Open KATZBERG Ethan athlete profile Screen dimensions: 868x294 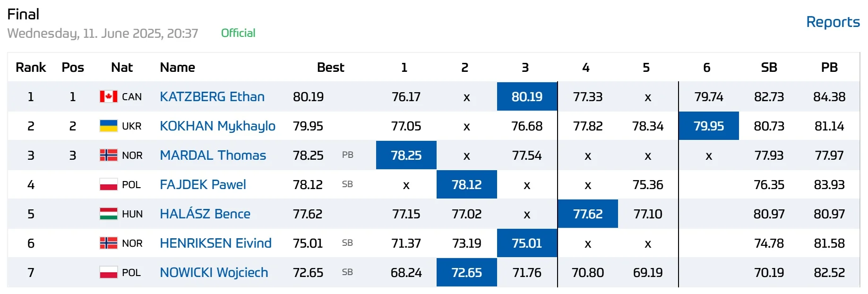click(x=212, y=97)
